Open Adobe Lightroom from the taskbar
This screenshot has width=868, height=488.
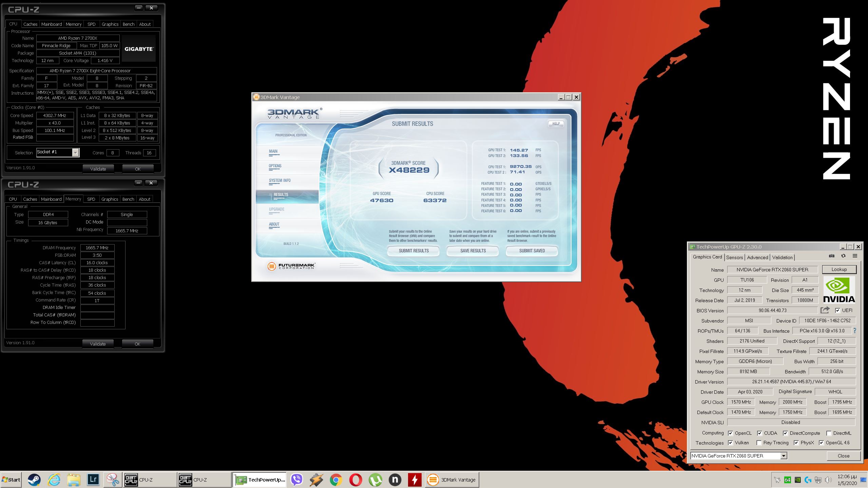93,480
